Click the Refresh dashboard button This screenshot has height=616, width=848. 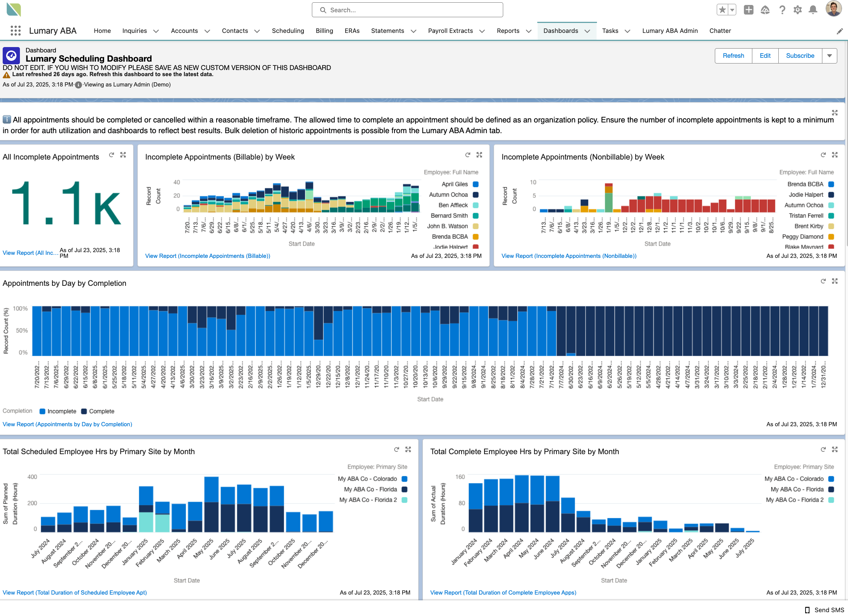(733, 56)
